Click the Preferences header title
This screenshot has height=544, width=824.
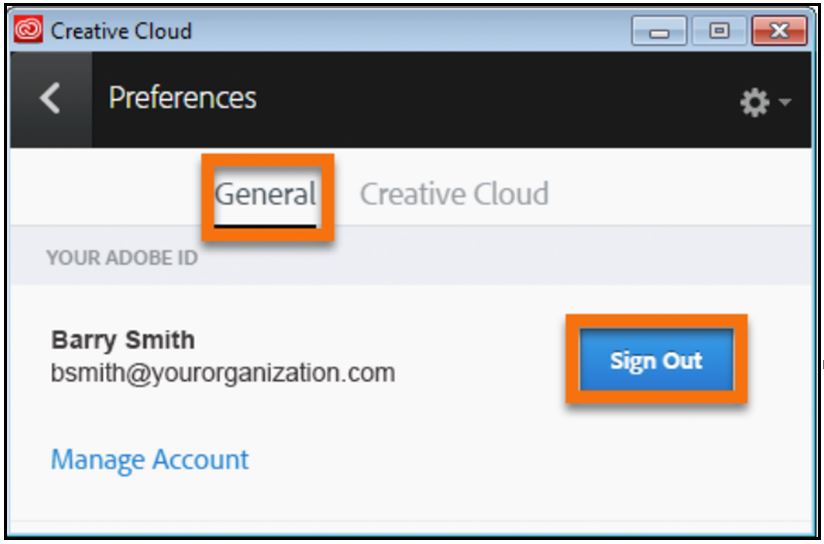(x=182, y=98)
